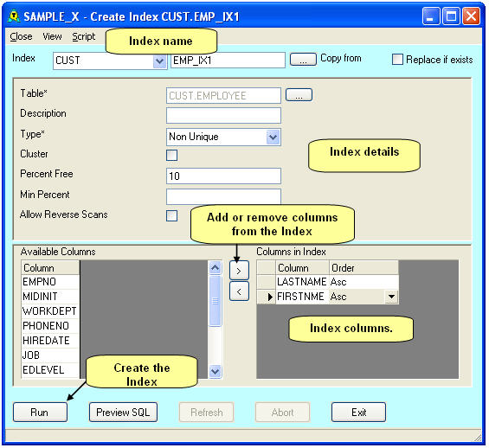Add selected column to index with > button

coord(239,271)
